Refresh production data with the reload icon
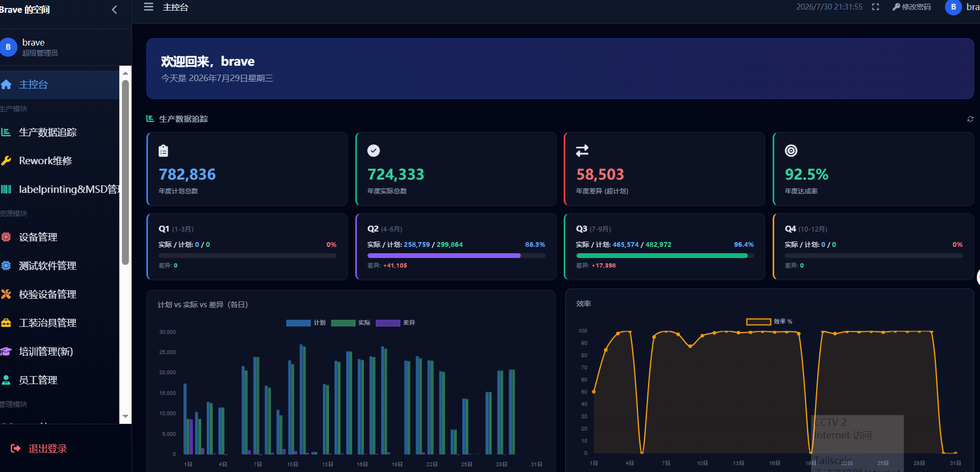 click(x=970, y=119)
